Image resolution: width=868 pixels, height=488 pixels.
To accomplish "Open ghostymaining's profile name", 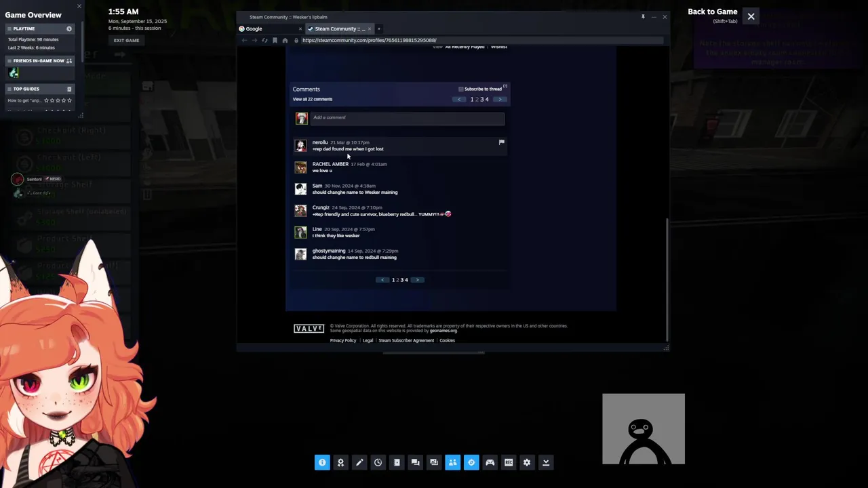I will click(x=329, y=251).
